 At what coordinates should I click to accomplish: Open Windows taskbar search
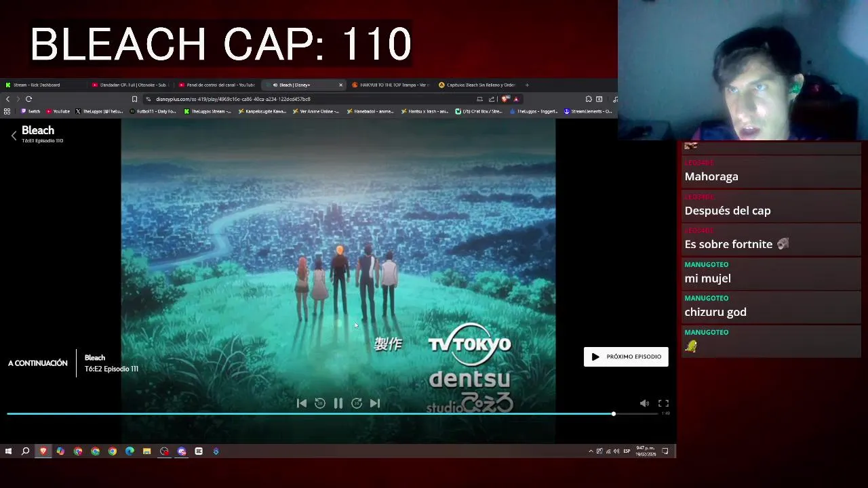pyautogui.click(x=25, y=451)
